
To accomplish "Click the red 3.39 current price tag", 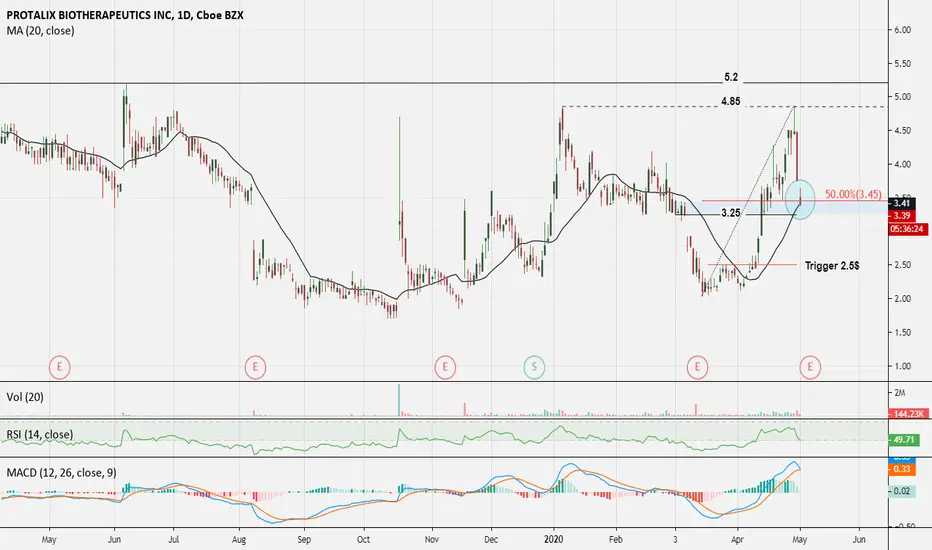I will (902, 216).
